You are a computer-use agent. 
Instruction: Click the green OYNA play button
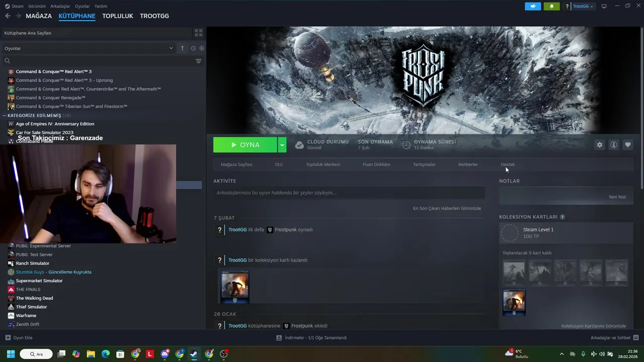pos(245,145)
